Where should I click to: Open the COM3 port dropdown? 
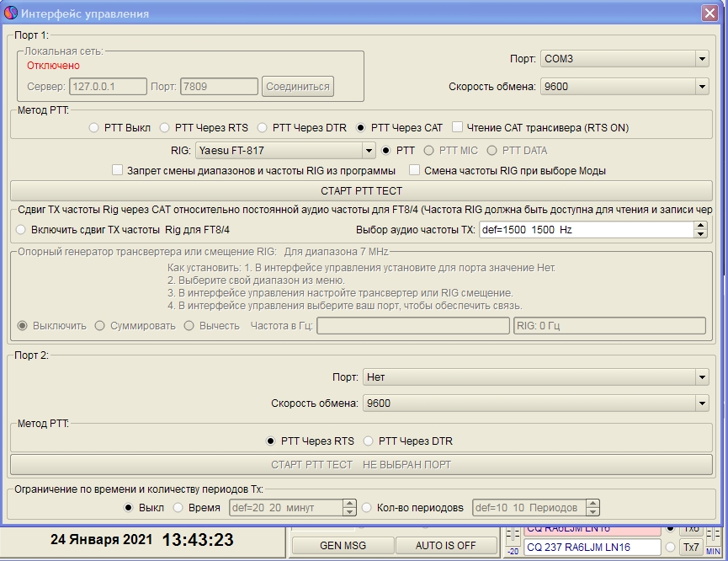point(702,59)
